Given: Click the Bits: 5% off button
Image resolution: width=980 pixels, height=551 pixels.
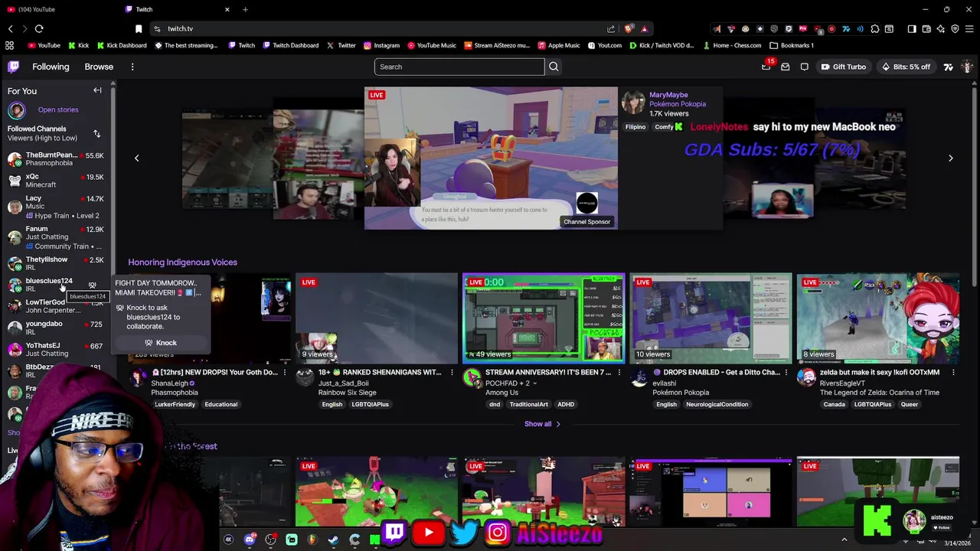Looking at the screenshot, I should pos(906,67).
